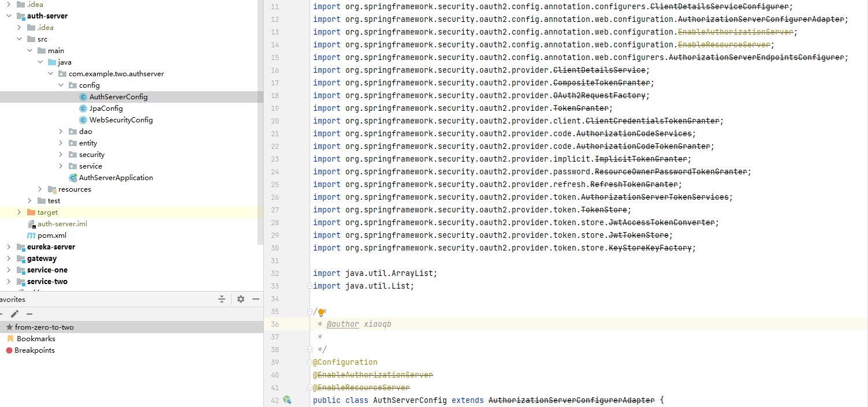This screenshot has height=407, width=868.
Task: Open JpaConfig class file
Action: coord(106,109)
